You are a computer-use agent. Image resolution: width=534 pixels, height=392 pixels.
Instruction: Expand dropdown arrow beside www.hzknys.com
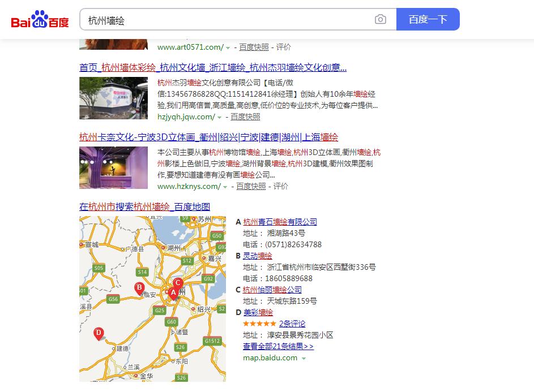[x=225, y=187]
